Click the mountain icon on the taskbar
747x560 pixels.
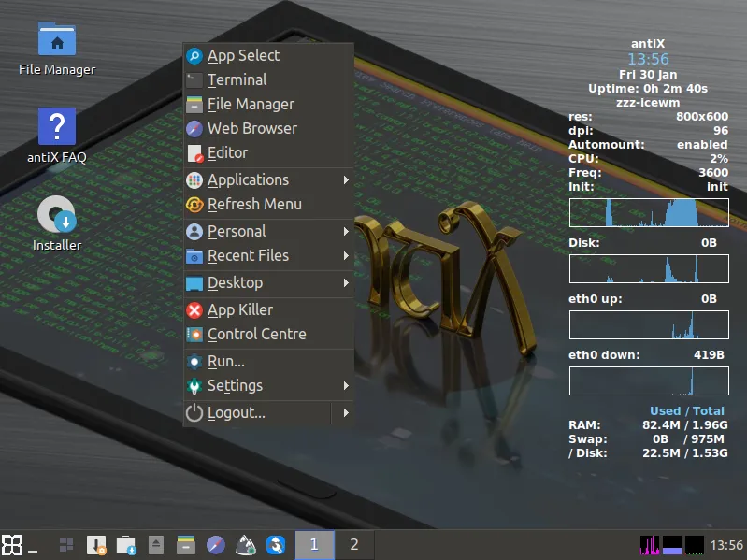[246, 545]
